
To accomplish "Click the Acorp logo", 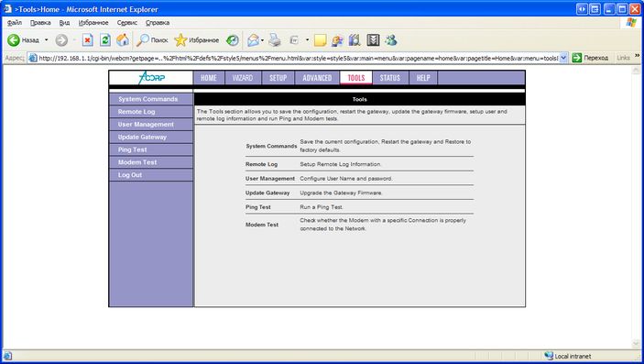I will coord(151,77).
